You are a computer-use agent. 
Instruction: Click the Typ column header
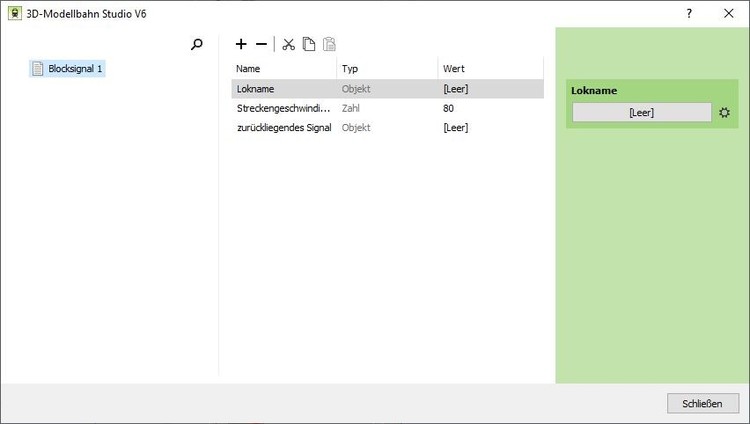tap(387, 68)
